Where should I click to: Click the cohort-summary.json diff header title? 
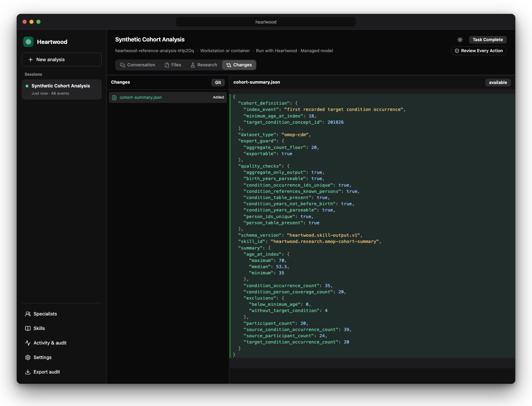tap(257, 82)
